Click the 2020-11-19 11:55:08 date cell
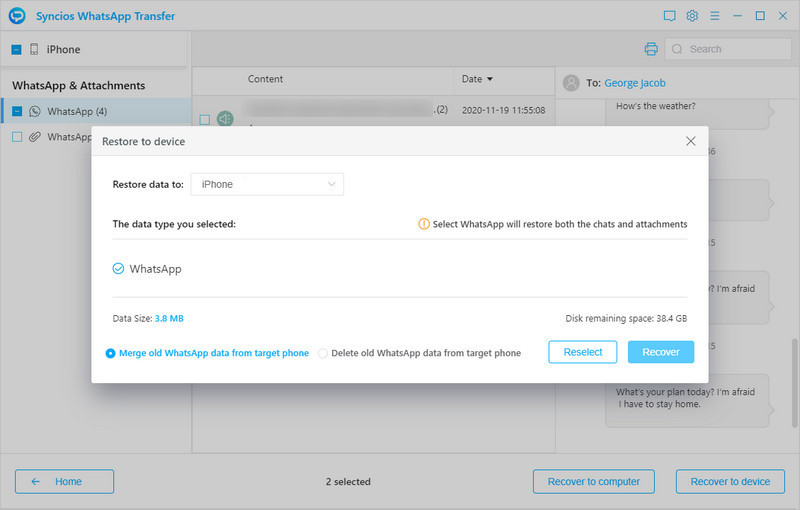Image resolution: width=800 pixels, height=510 pixels. point(504,110)
